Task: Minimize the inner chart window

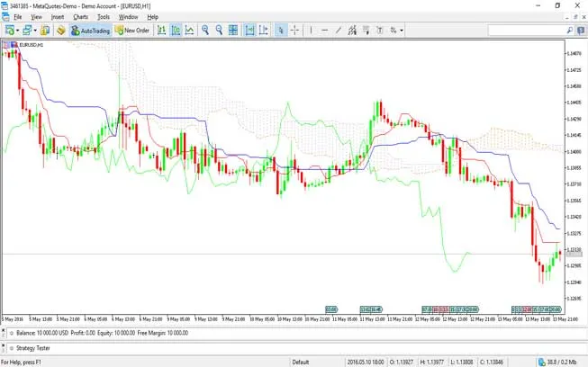Action: [x=567, y=17]
